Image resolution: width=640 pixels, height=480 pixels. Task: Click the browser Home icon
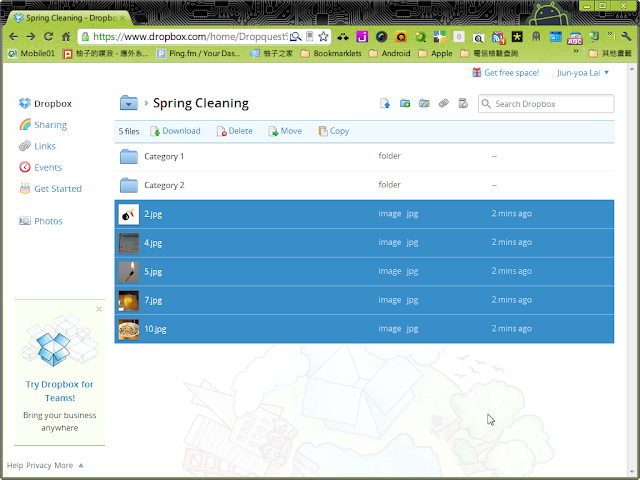66,37
